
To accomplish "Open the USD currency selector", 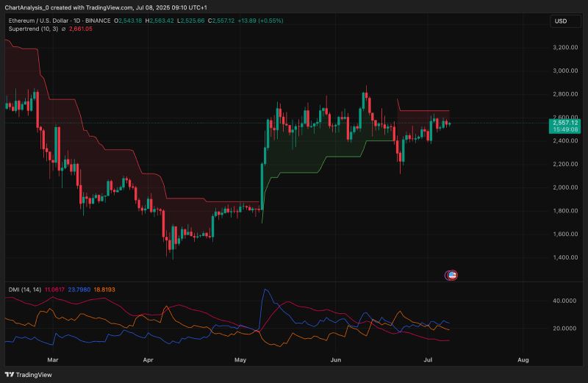I will pos(560,21).
